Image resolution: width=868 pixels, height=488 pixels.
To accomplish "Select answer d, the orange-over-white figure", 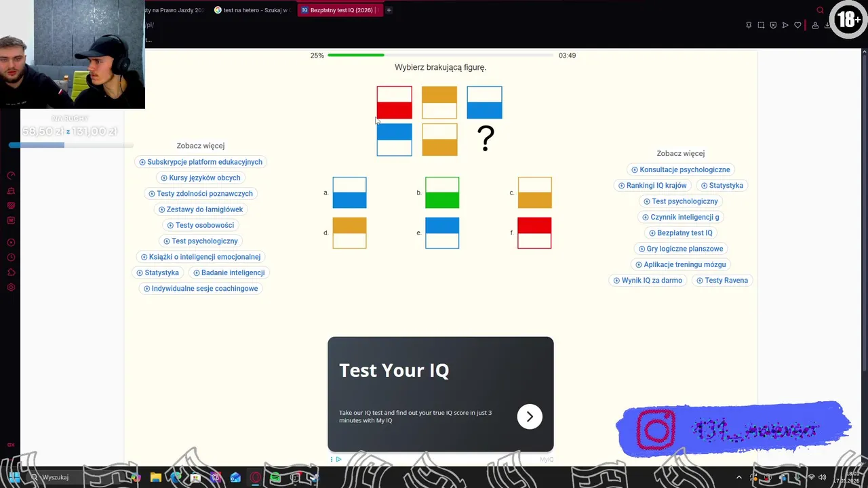I will click(349, 232).
